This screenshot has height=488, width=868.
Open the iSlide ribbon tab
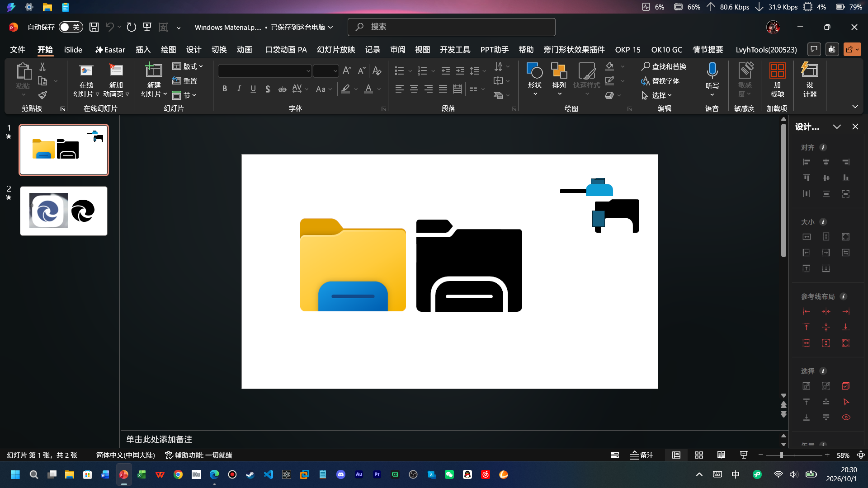coord(73,50)
